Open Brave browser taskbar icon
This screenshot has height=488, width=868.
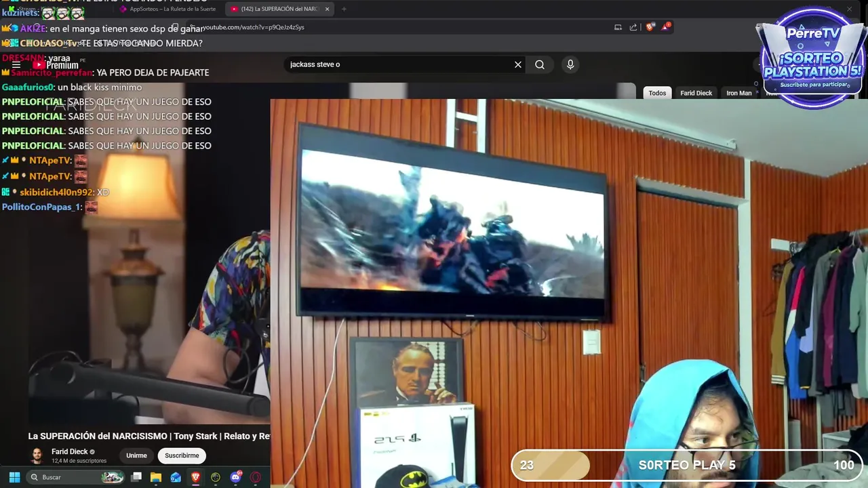[196, 477]
